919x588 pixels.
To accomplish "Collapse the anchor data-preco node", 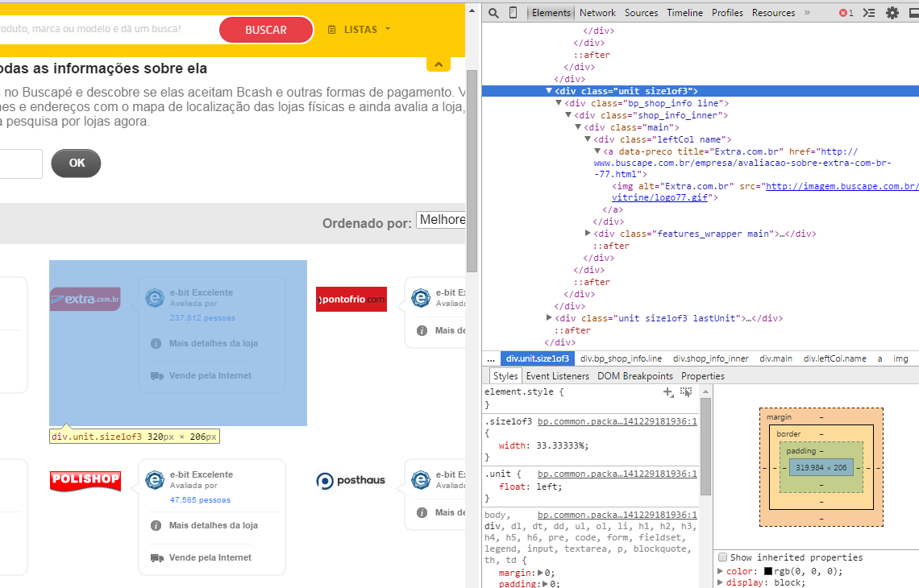I will click(597, 151).
